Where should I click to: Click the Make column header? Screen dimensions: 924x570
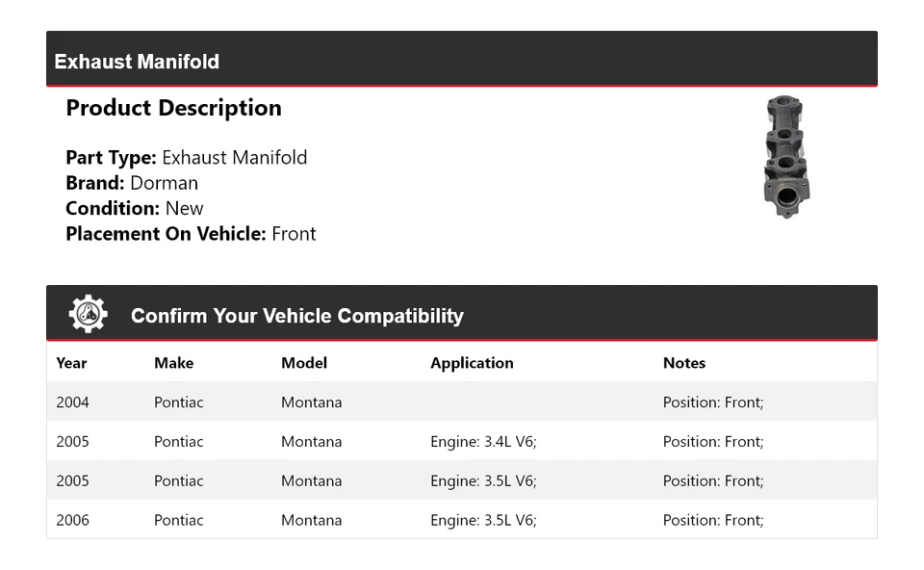(173, 363)
